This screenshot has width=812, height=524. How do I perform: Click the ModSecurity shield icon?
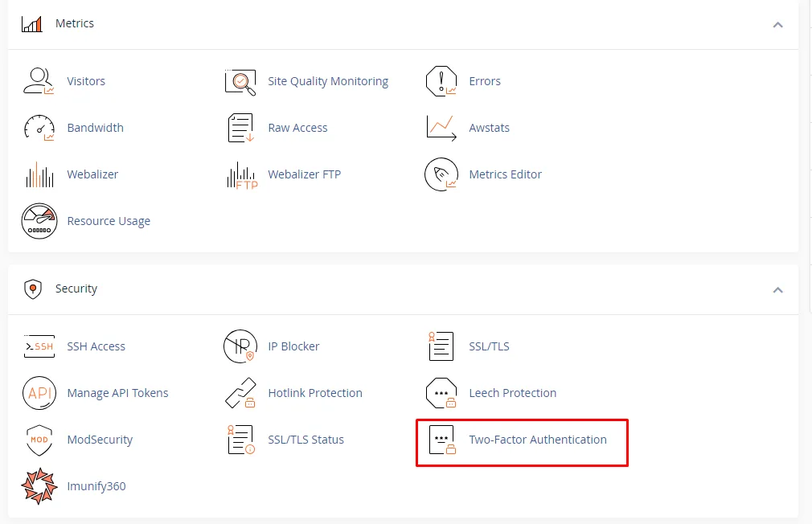(x=39, y=440)
